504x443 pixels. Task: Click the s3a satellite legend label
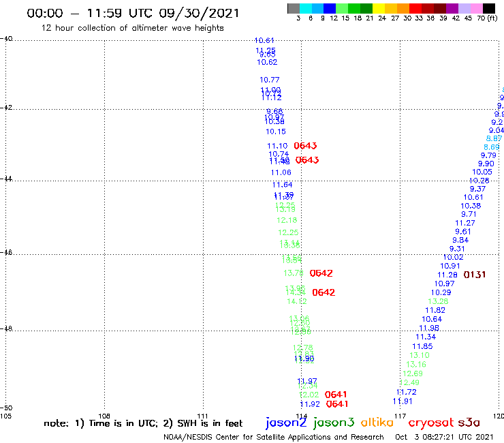pyautogui.click(x=469, y=423)
